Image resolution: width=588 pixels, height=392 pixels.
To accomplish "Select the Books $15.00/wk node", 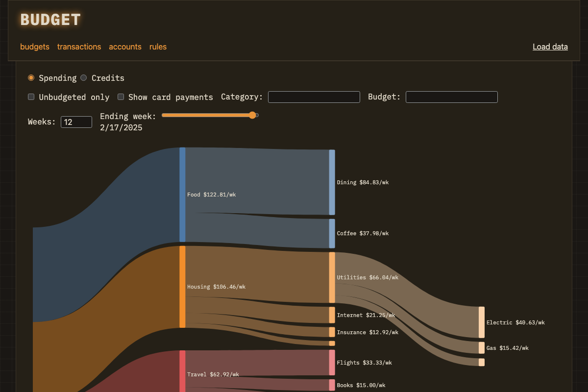I will (332, 385).
